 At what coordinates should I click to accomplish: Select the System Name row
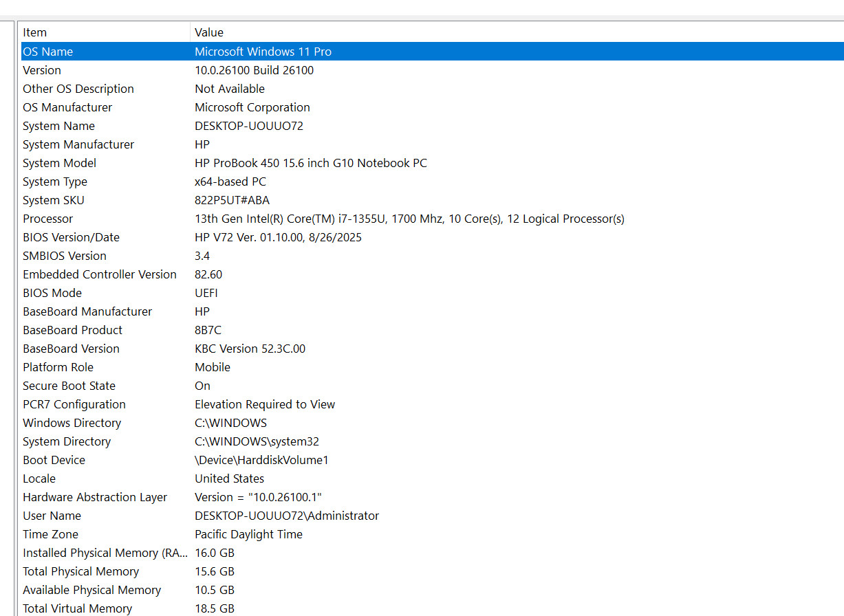tap(433, 126)
